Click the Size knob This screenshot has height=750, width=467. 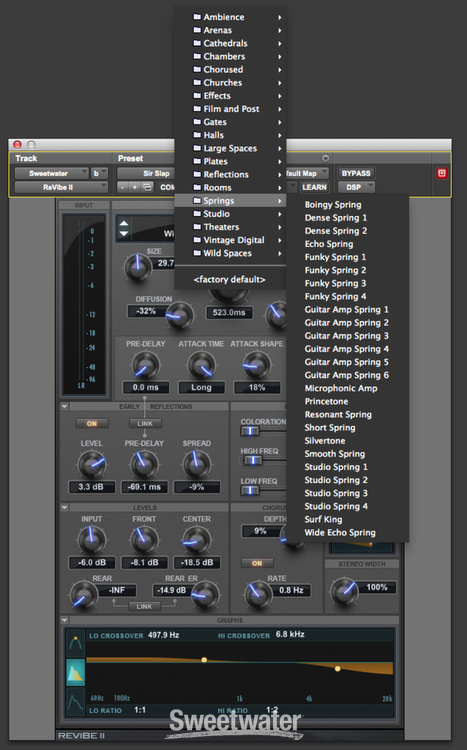pyautogui.click(x=138, y=267)
